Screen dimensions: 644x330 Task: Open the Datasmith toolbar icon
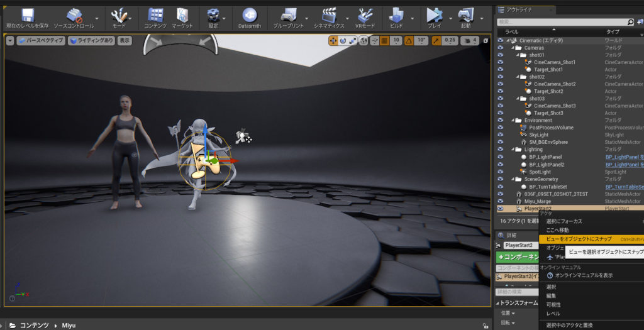coord(250,15)
